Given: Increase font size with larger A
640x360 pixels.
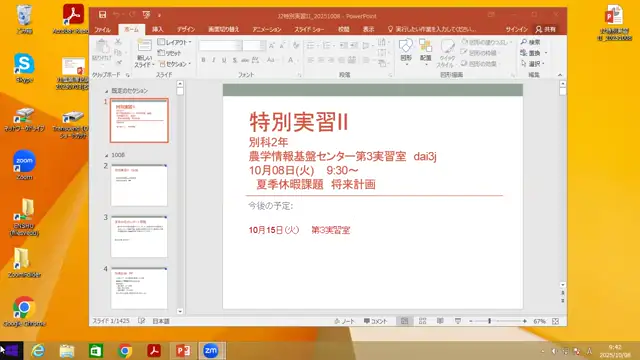Looking at the screenshot, I should pos(272,46).
